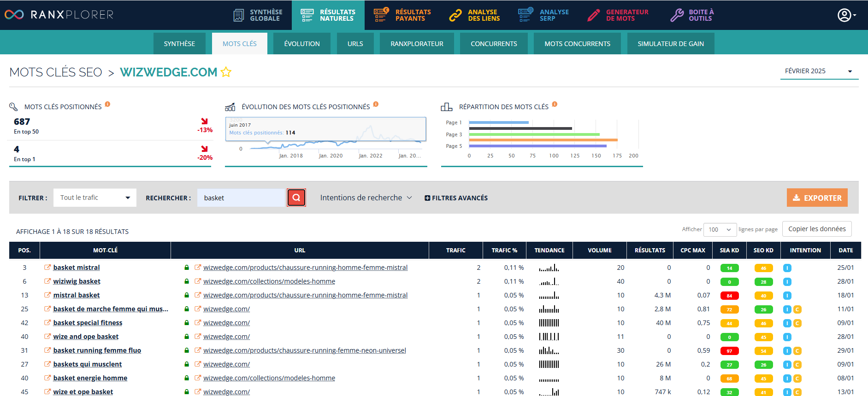Viewport: 868px width, 396px height.
Task: Open the lines per page dropdown showing 100
Action: click(720, 229)
